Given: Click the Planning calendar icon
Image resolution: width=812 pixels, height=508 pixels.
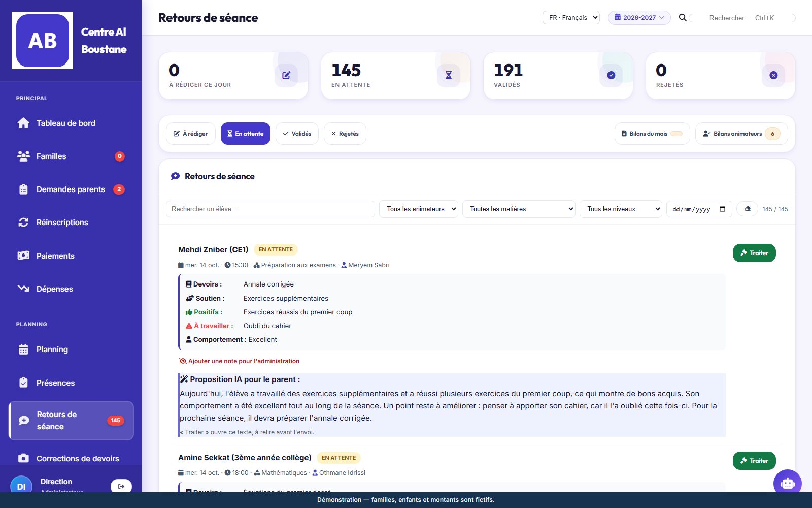Looking at the screenshot, I should click(23, 350).
